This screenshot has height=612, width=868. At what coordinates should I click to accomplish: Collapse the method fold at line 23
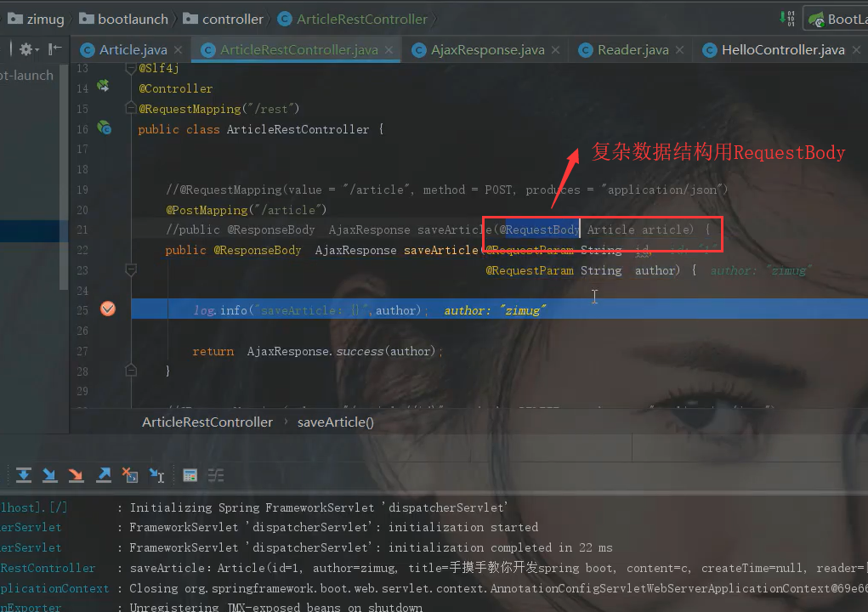point(131,270)
